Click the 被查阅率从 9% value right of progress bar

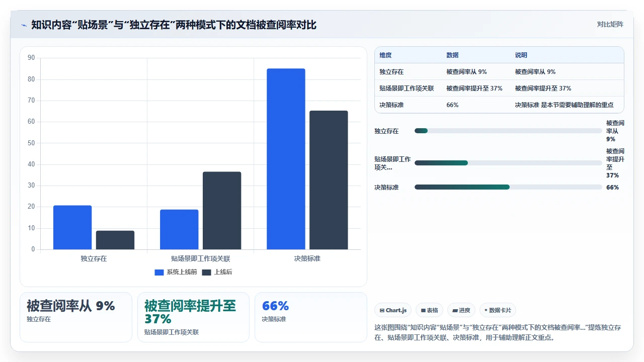pos(615,131)
